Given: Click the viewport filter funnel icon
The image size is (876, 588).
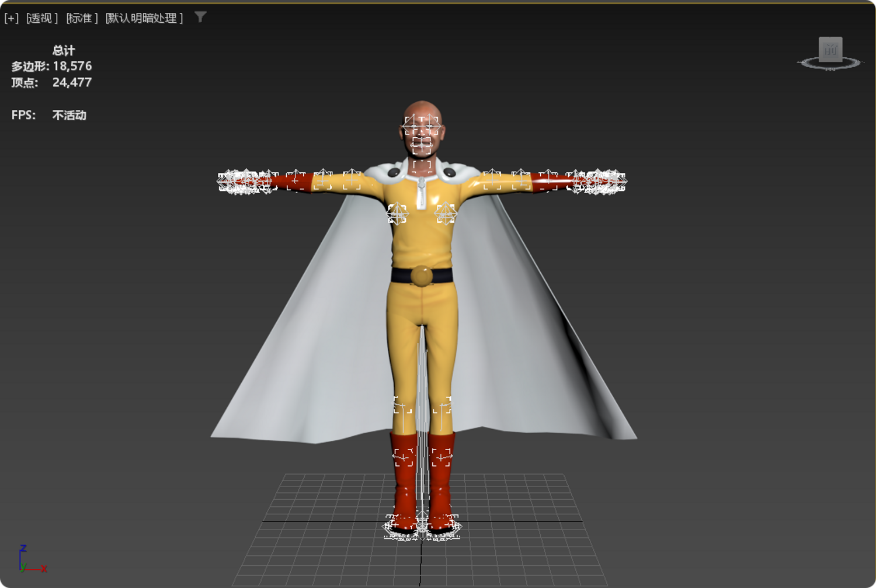Looking at the screenshot, I should click(x=200, y=17).
